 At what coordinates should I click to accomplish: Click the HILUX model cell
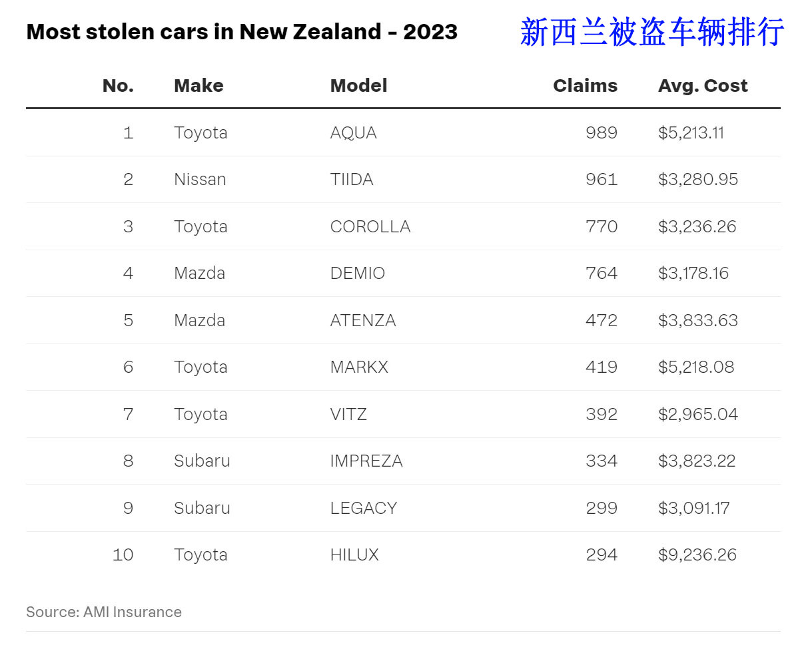pyautogui.click(x=354, y=555)
